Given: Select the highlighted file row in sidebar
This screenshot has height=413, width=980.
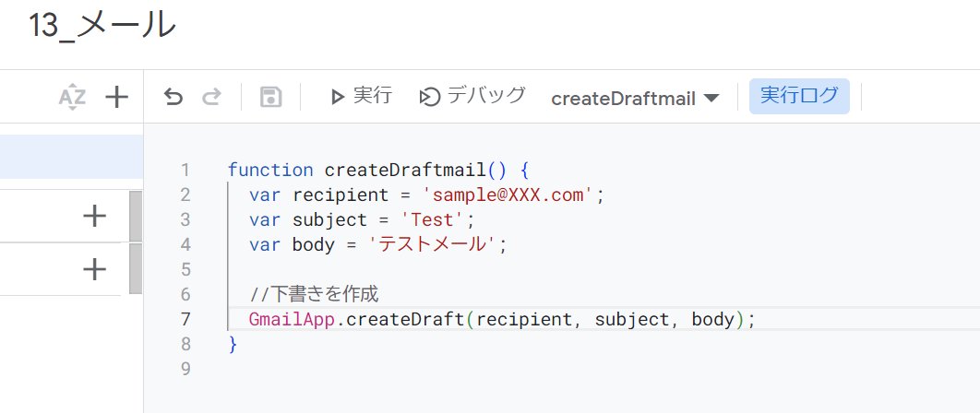Looking at the screenshot, I should coord(71,157).
